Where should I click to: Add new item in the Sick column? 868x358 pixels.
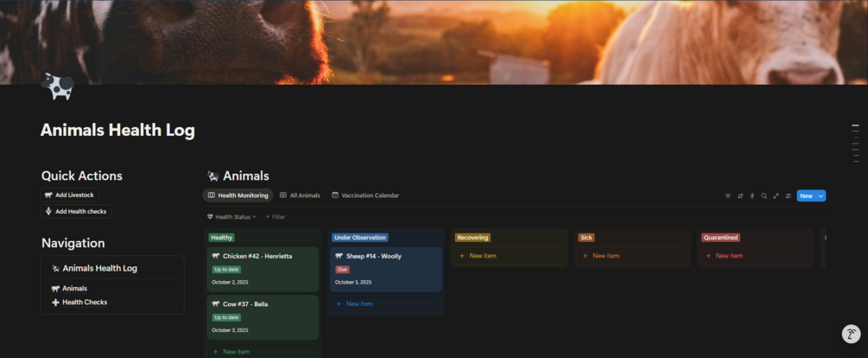point(632,255)
